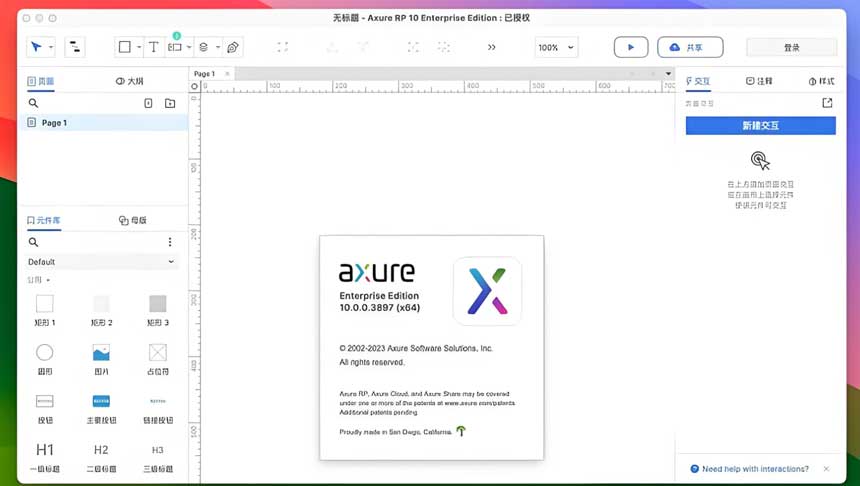Click the pen drawing tool icon
The height and width of the screenshot is (486, 860).
pyautogui.click(x=233, y=47)
